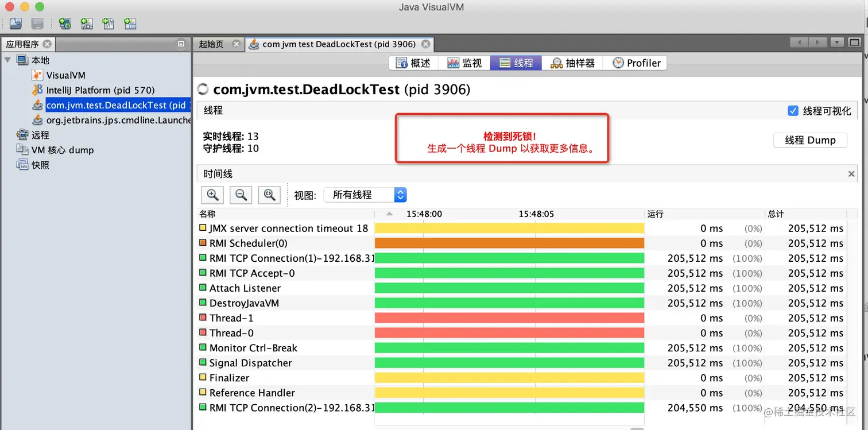Click the green timeline bar for DestroyJavaVM
This screenshot has width=868, height=430.
click(x=509, y=303)
